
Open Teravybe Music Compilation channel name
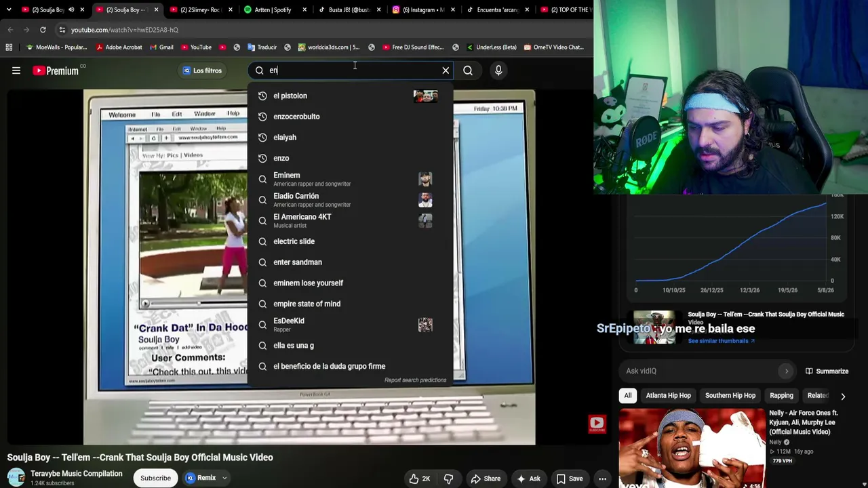(x=77, y=474)
